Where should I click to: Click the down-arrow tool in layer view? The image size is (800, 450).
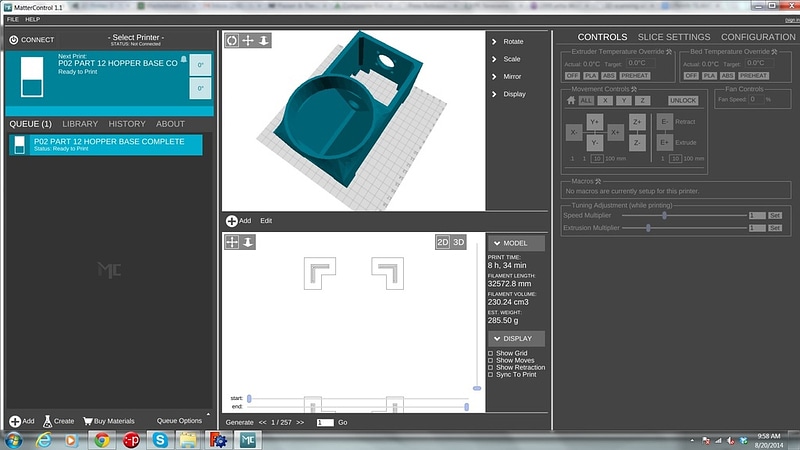[248, 242]
